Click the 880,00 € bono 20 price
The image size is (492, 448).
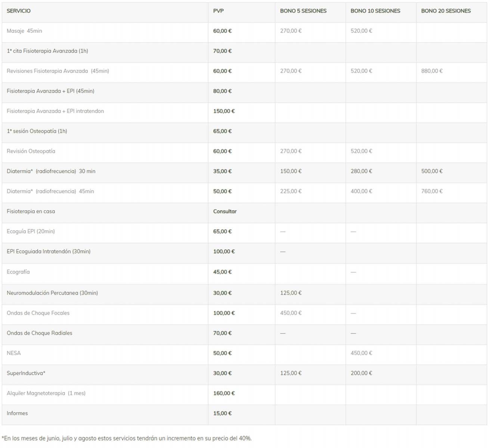(432, 71)
